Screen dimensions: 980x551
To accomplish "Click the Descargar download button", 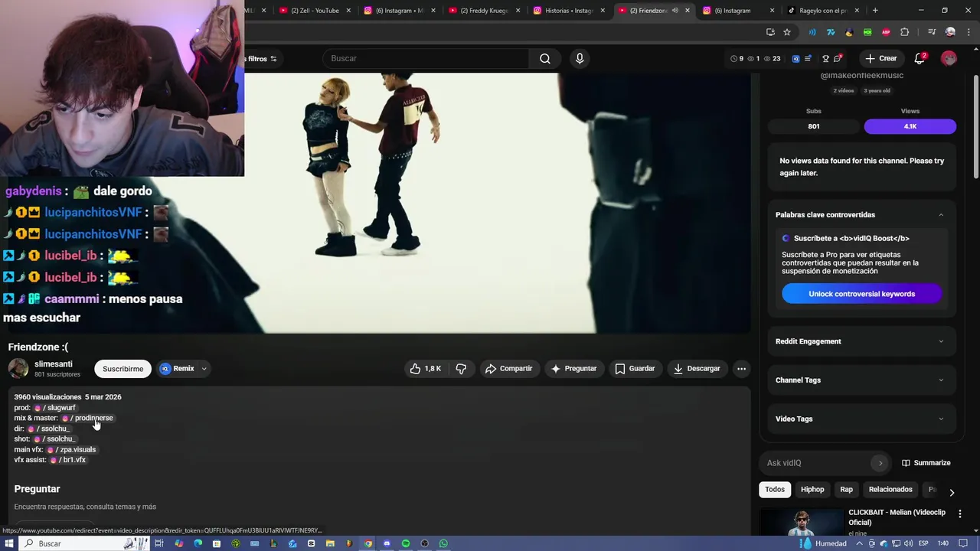I will tap(697, 368).
